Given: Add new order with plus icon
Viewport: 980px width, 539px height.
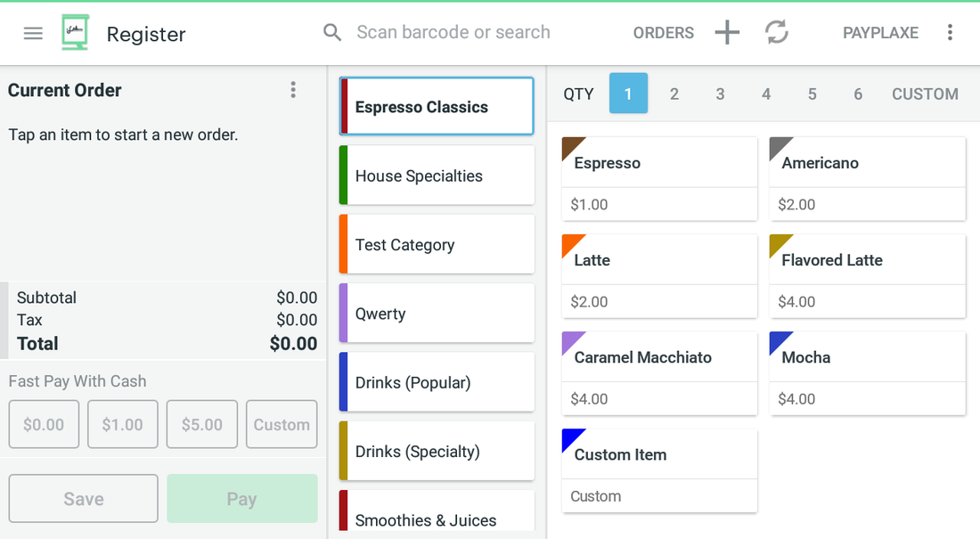Looking at the screenshot, I should point(727,32).
